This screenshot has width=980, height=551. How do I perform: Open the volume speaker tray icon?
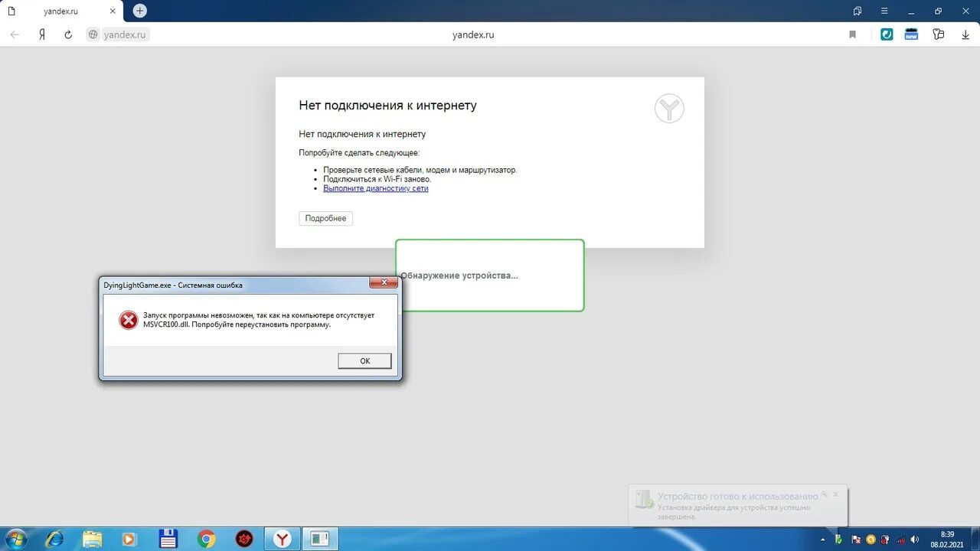pyautogui.click(x=915, y=540)
